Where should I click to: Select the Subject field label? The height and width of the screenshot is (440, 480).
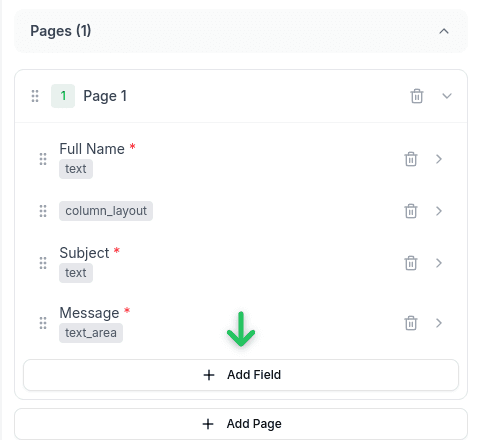tap(84, 253)
